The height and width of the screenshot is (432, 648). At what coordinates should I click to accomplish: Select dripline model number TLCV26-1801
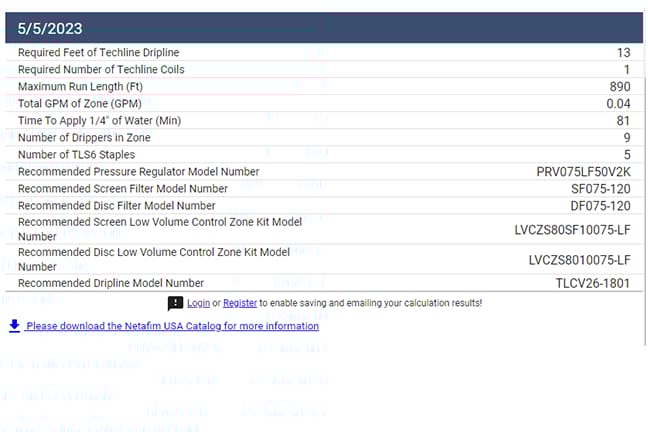point(593,283)
